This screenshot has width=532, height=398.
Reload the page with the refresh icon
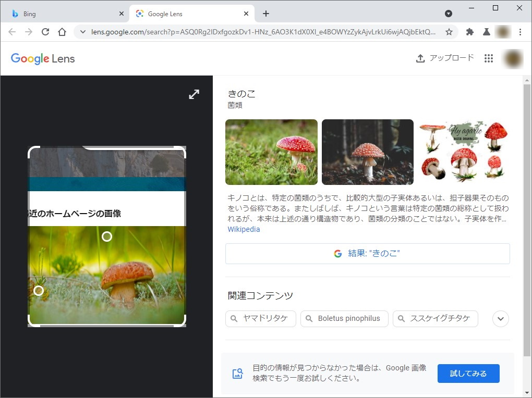pos(45,32)
